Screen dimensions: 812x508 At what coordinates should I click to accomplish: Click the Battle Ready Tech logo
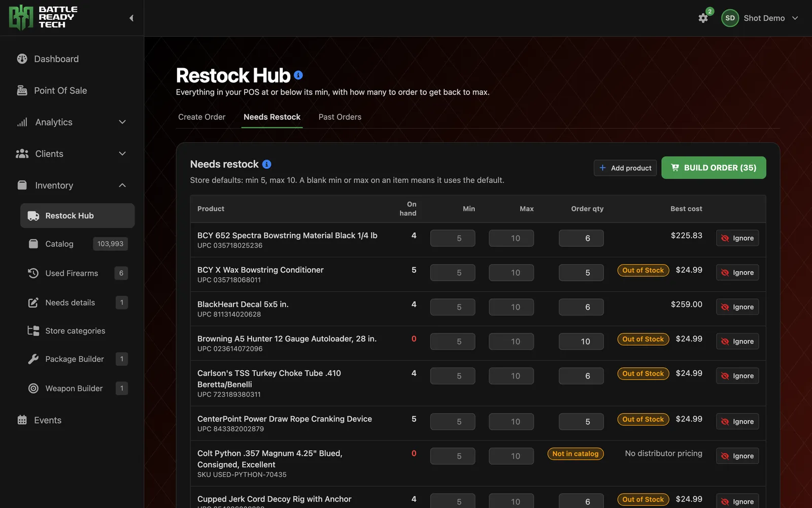43,18
